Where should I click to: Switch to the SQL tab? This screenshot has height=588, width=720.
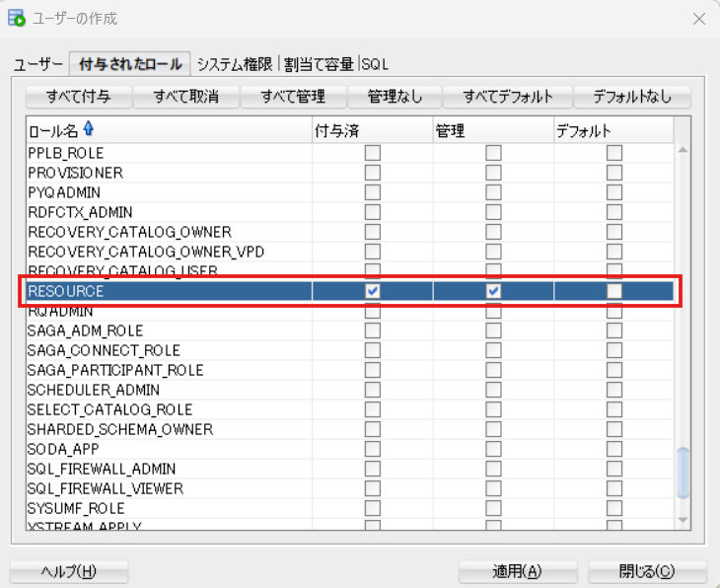coord(375,64)
